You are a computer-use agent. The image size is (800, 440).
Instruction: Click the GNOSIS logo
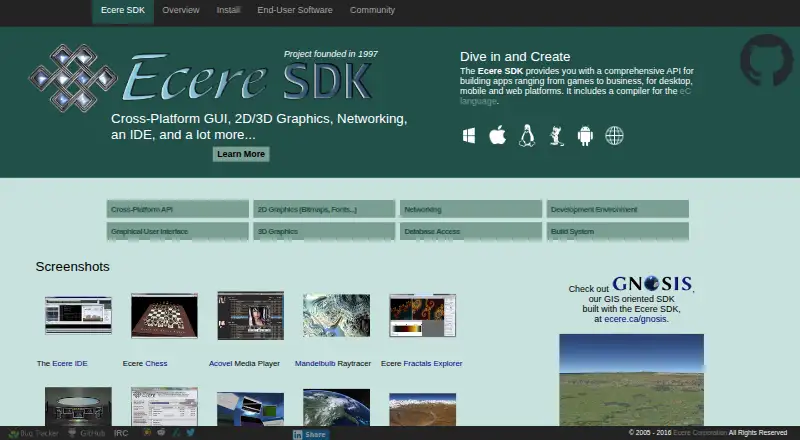point(653,284)
